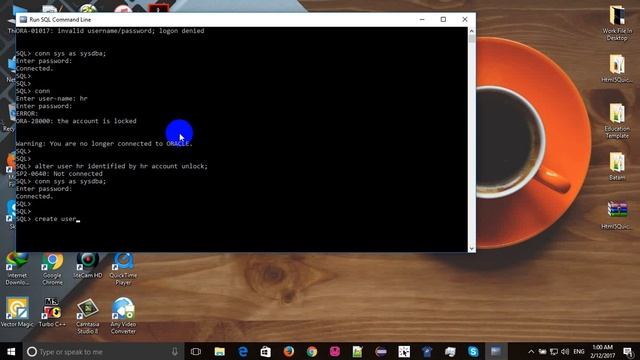640x360 pixels.
Task: Click the Cortana microphone icon
Action: tap(175, 351)
